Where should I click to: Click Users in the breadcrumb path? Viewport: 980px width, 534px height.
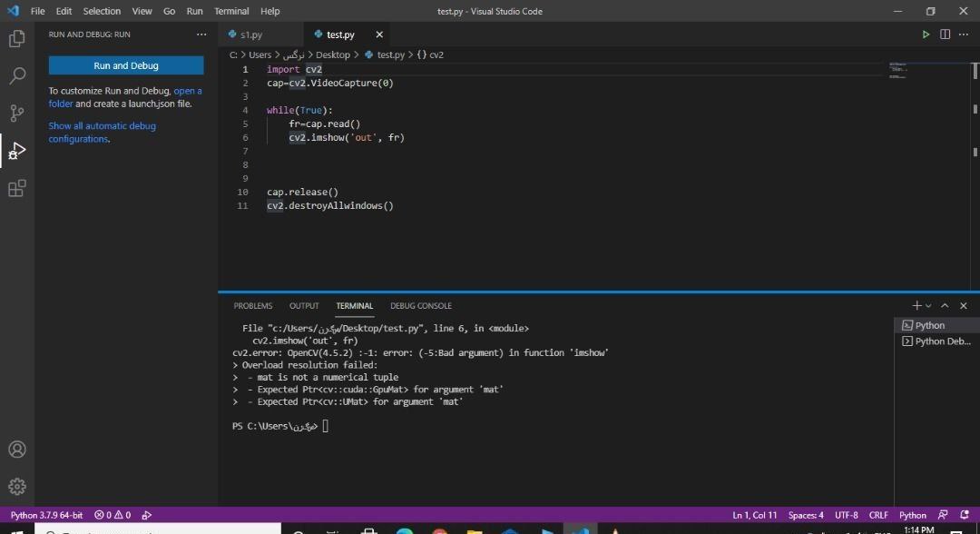point(260,55)
